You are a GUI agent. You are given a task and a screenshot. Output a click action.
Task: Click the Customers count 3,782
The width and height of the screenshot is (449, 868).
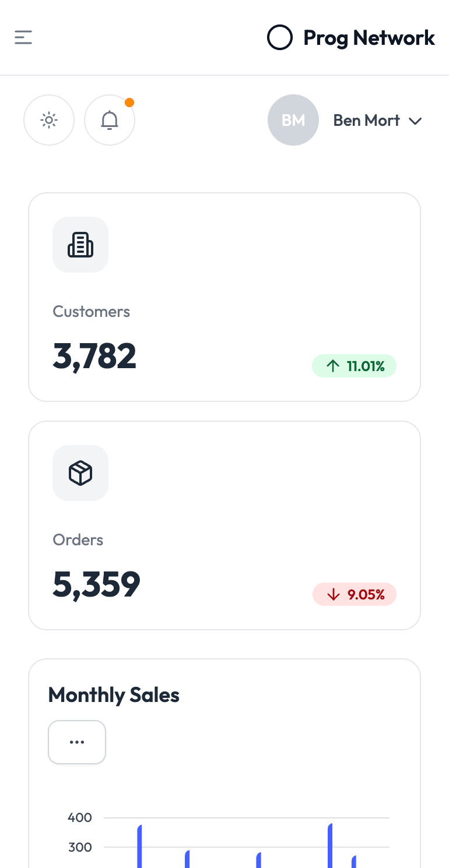tap(94, 356)
